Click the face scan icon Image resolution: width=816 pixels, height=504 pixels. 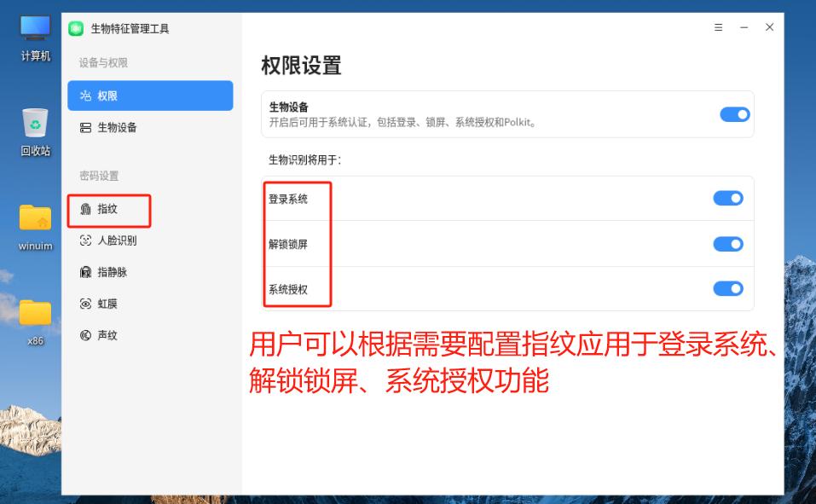point(85,240)
